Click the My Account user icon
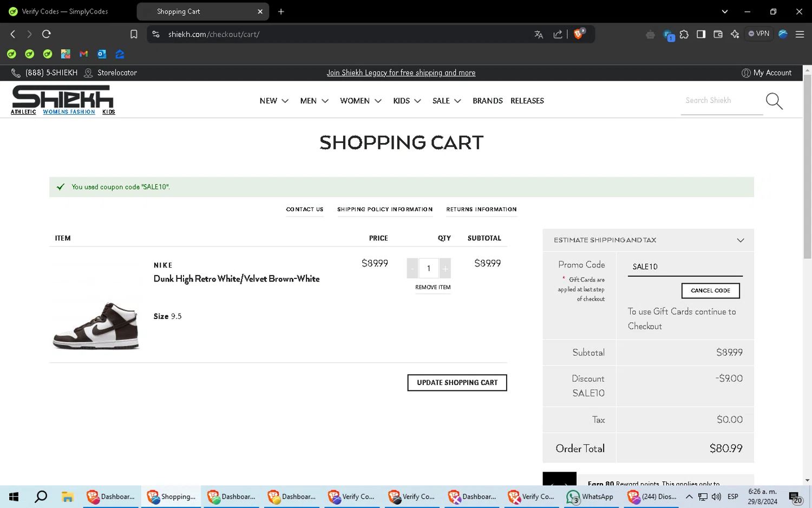Image resolution: width=812 pixels, height=508 pixels. tap(745, 73)
